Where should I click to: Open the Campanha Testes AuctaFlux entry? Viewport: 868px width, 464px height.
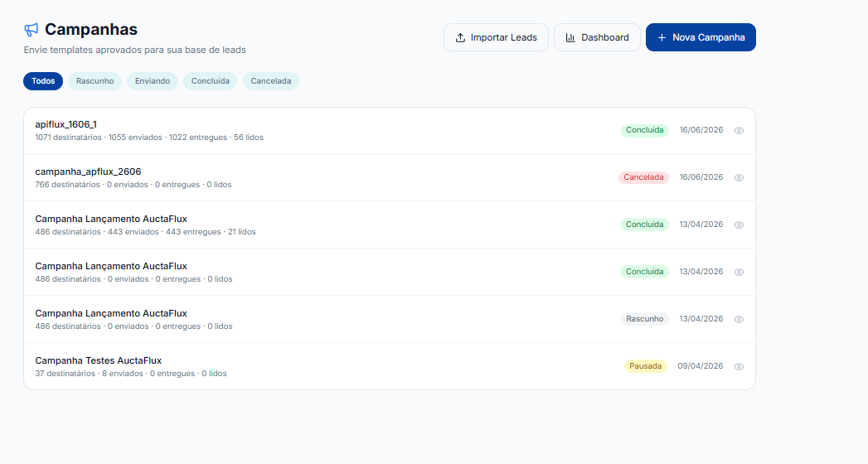click(389, 366)
